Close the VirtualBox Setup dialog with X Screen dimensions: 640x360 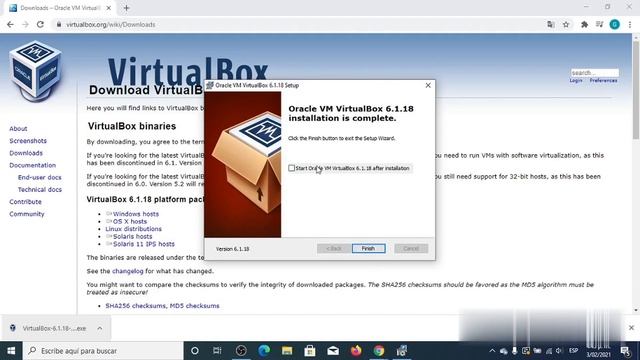point(428,85)
